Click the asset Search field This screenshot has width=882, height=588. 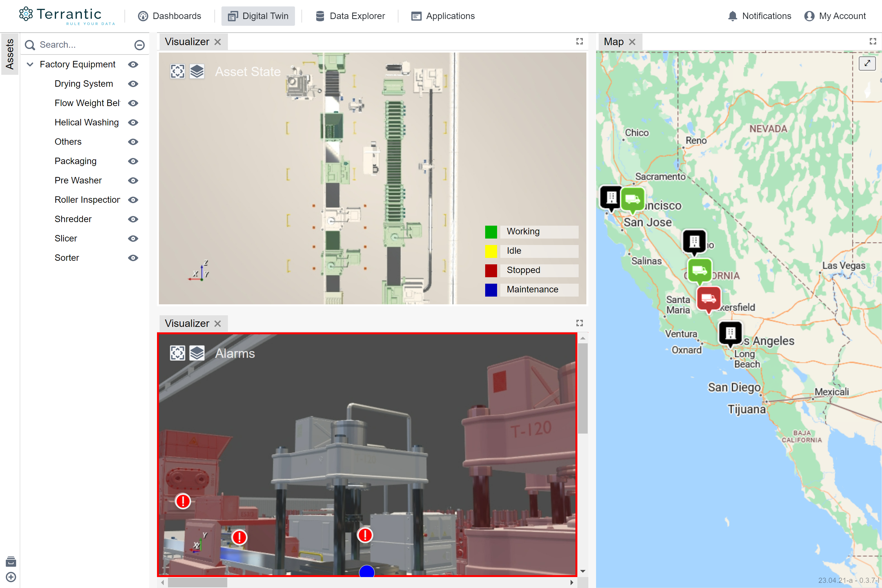click(84, 44)
